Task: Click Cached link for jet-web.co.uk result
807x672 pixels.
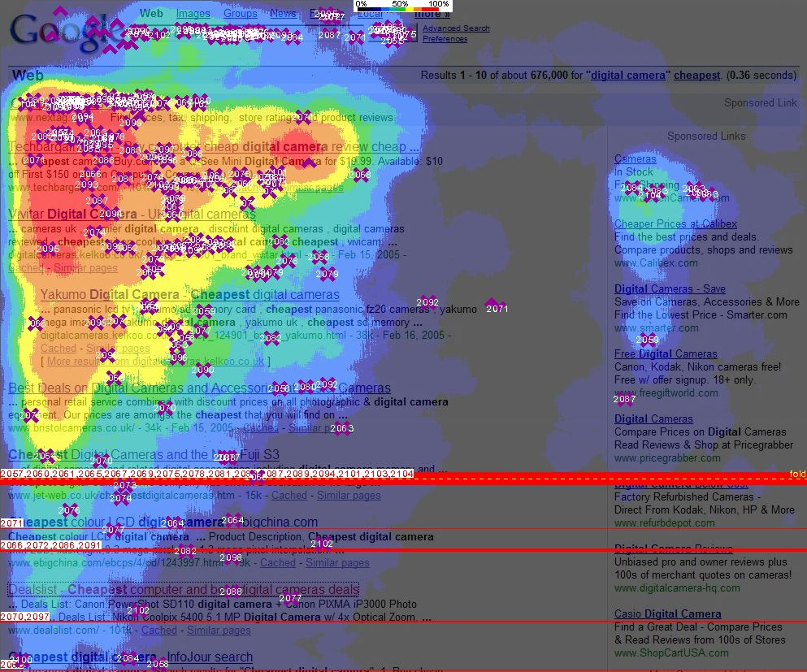Action: pos(289,495)
